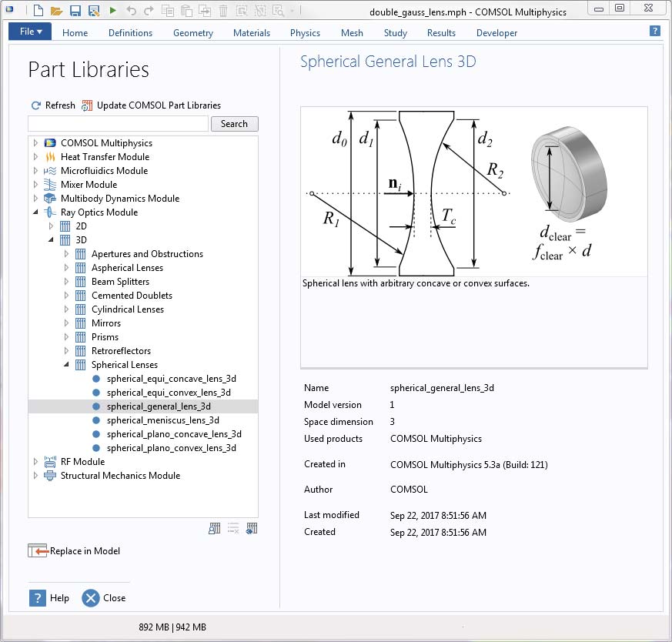Open the Results ribbon tab

(441, 33)
